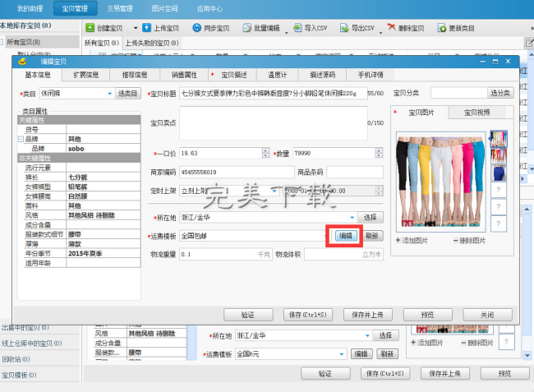This screenshot has width=534, height=392.
Task: Switch to the 温度计 tab
Action: (277, 75)
